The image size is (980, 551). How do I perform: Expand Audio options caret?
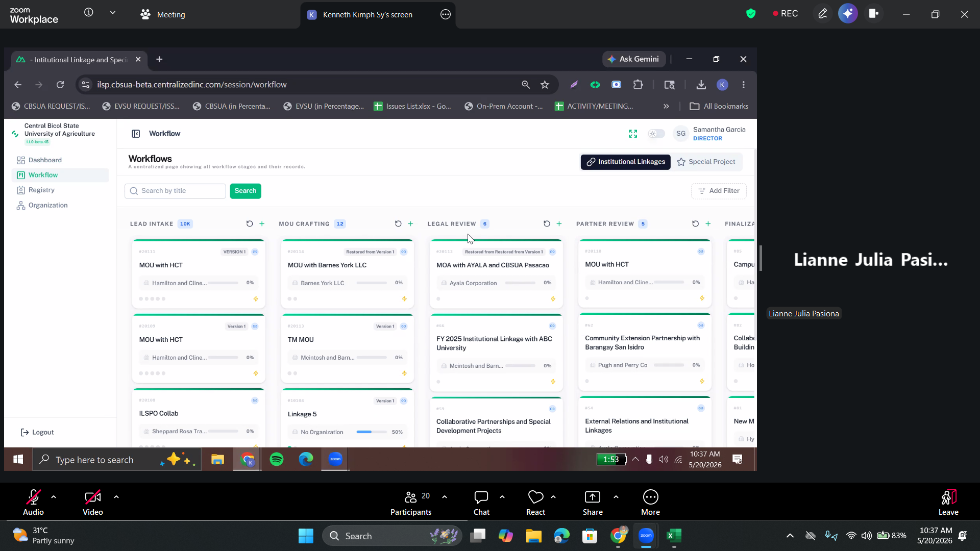pyautogui.click(x=54, y=497)
